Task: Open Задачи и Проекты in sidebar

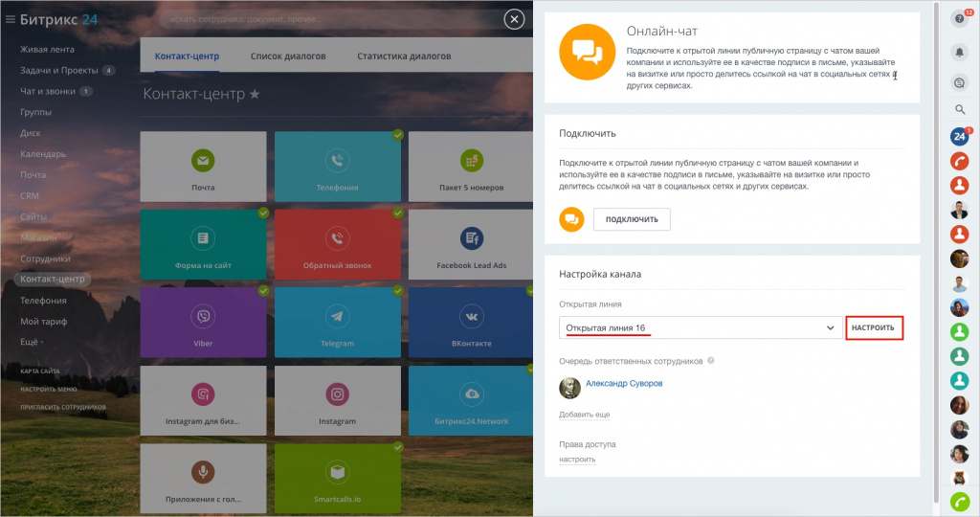Action: coord(58,70)
